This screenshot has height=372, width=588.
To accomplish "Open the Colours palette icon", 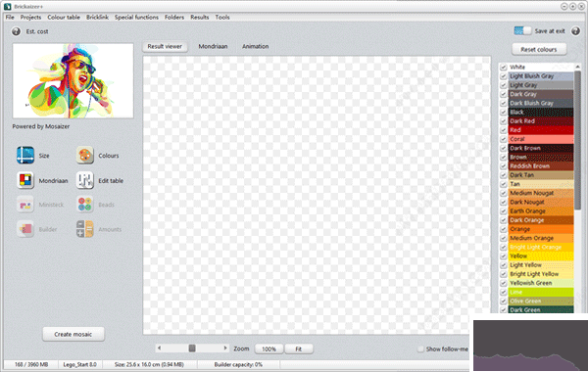I will [x=84, y=155].
